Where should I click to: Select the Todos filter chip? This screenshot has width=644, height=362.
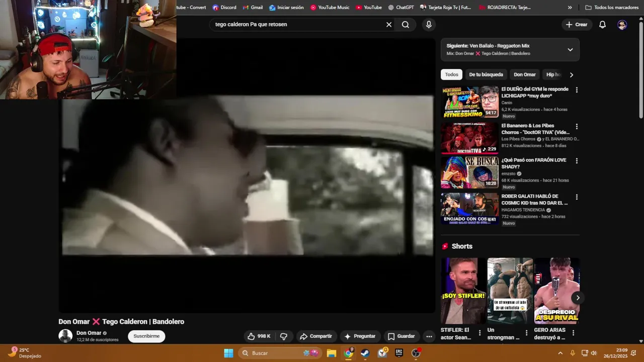[451, 74]
